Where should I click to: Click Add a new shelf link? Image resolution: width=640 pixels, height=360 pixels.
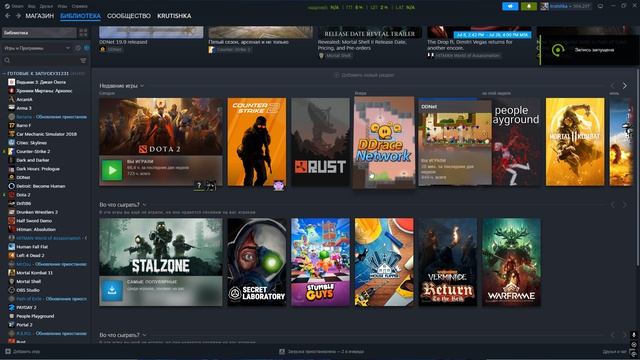point(364,75)
